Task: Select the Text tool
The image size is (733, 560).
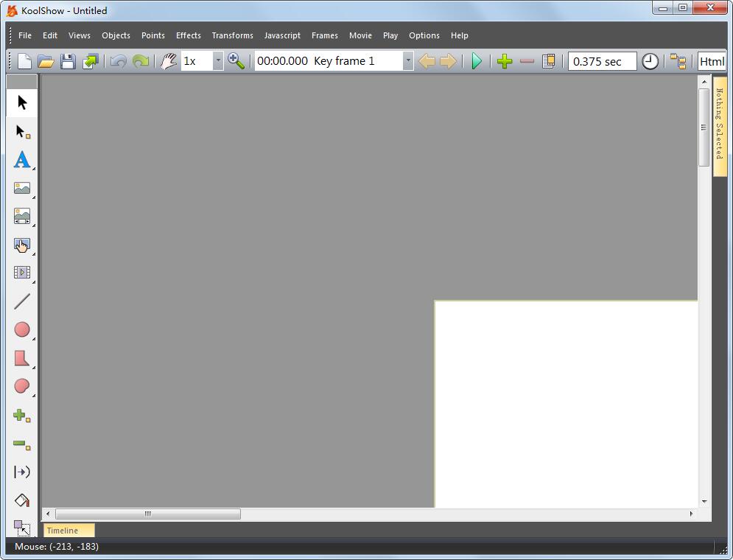Action: coord(22,159)
